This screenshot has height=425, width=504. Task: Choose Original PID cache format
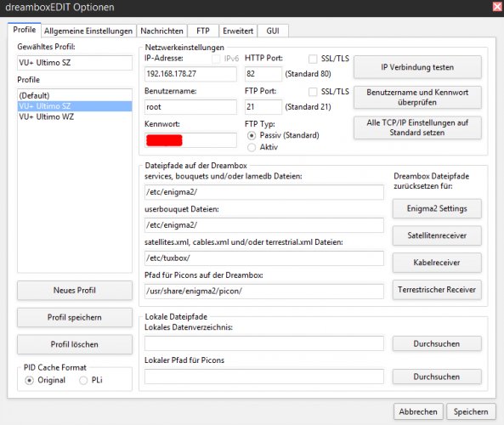click(29, 381)
